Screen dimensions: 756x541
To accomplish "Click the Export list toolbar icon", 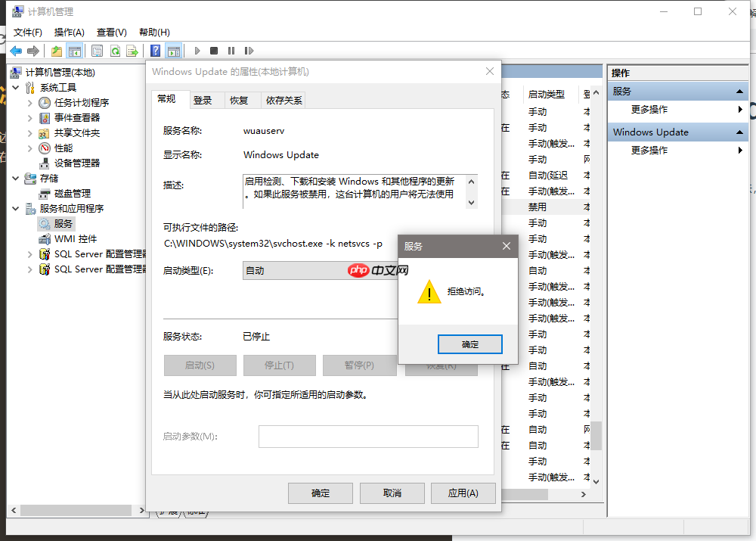I will tap(133, 51).
